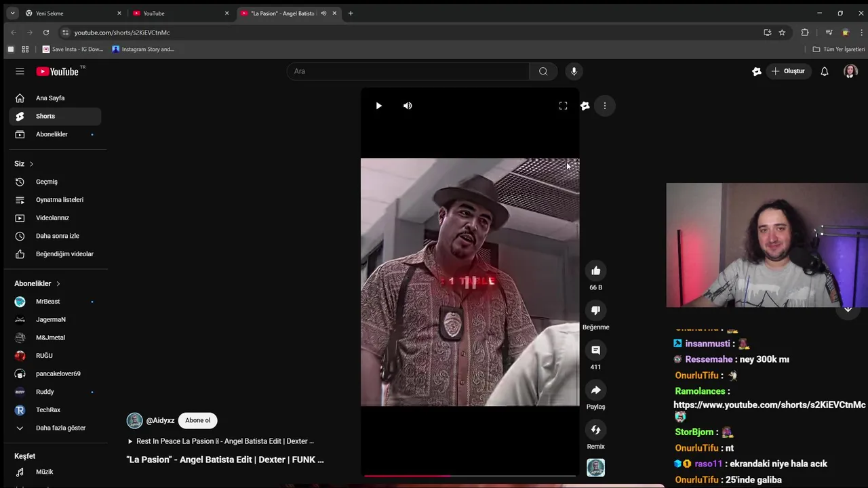Viewport: 868px width, 488px height.
Task: Open the three-dot more options menu
Action: tap(605, 106)
